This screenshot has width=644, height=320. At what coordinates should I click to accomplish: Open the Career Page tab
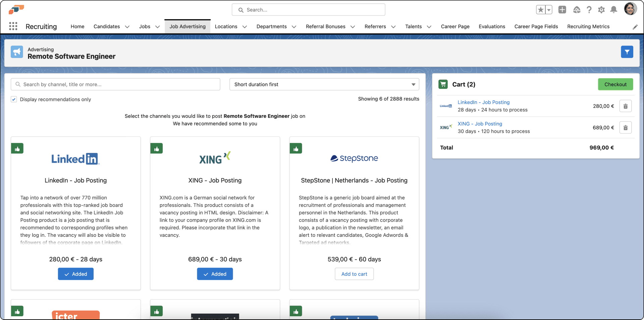[x=455, y=26]
